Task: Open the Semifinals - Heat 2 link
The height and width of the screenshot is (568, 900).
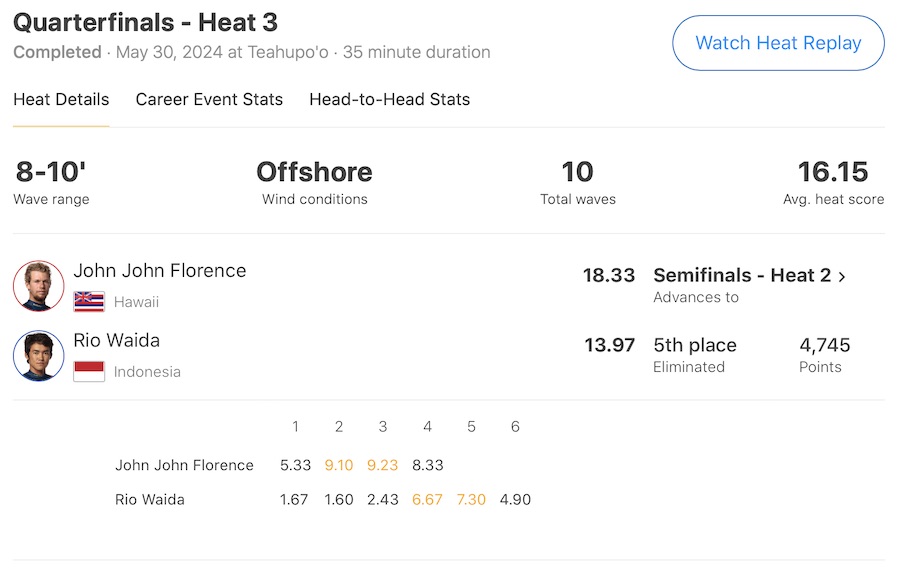Action: click(741, 275)
